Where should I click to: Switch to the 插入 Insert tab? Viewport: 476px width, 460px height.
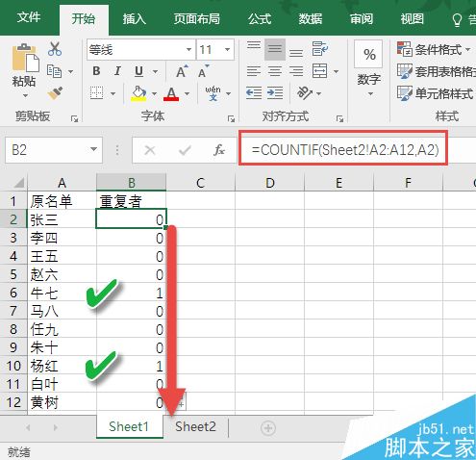[x=135, y=18]
